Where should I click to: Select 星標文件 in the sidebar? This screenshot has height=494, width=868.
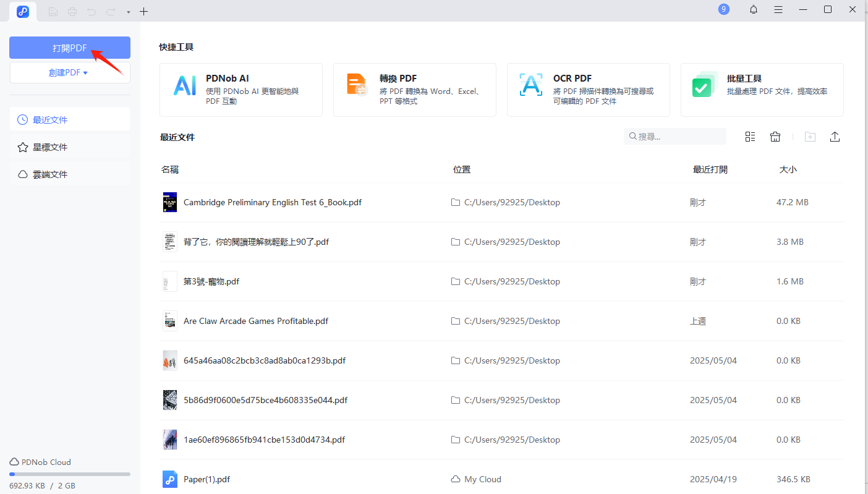pos(50,147)
